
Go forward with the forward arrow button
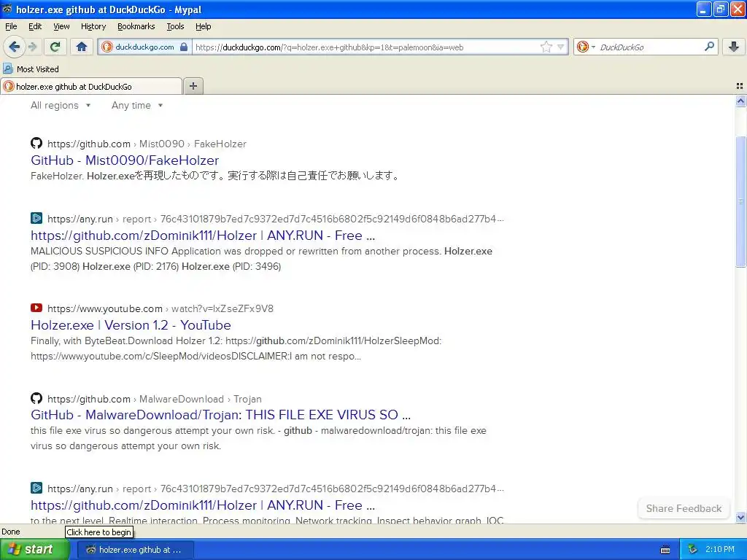[32, 47]
